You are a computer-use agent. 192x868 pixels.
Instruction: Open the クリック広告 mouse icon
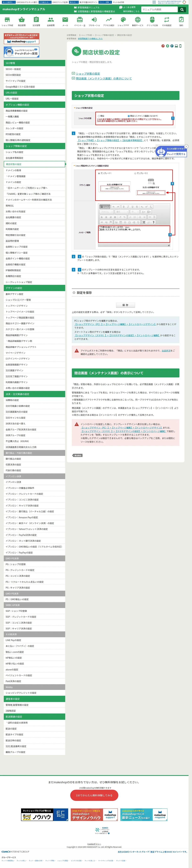point(152,19)
